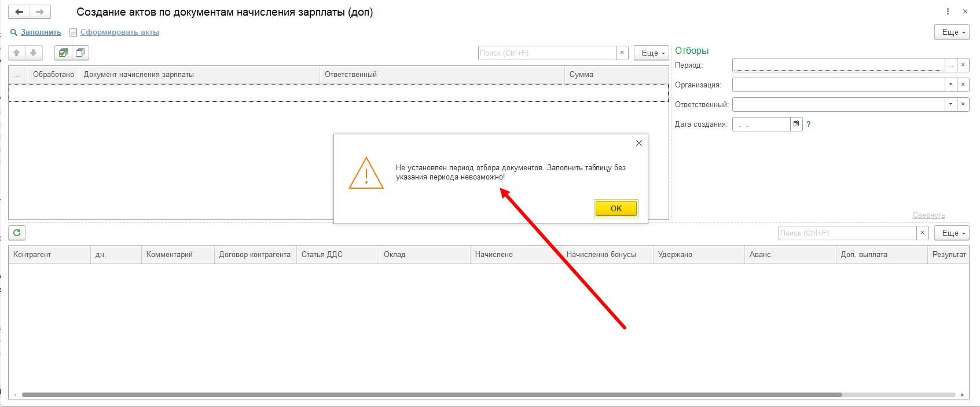
Task: Focus the lower table Поиск field
Action: tap(847, 233)
